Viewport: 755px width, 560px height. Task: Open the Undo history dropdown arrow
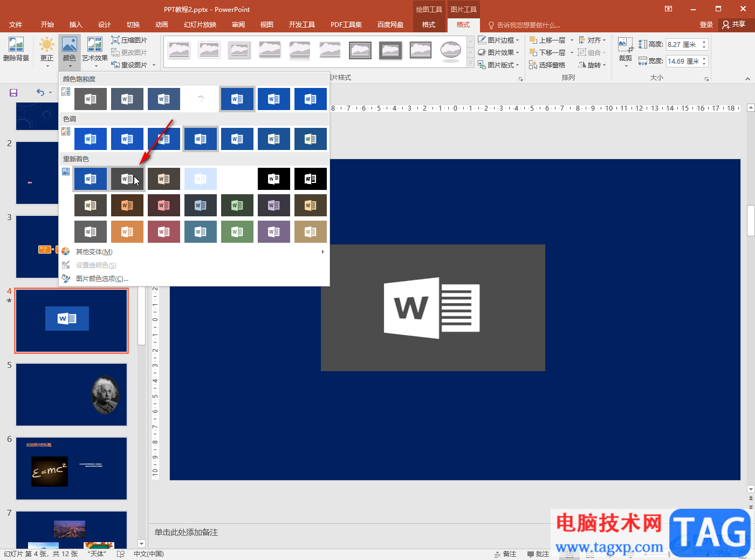[51, 93]
